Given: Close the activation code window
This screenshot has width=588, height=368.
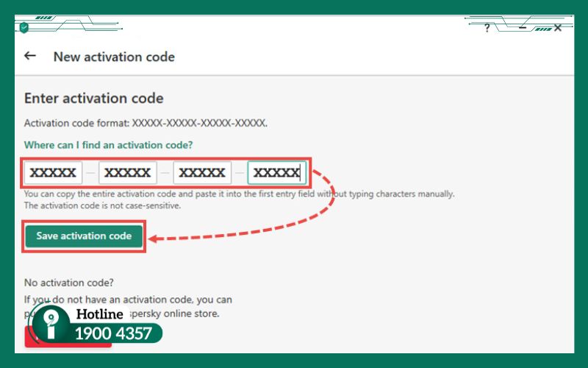Looking at the screenshot, I should click(558, 27).
